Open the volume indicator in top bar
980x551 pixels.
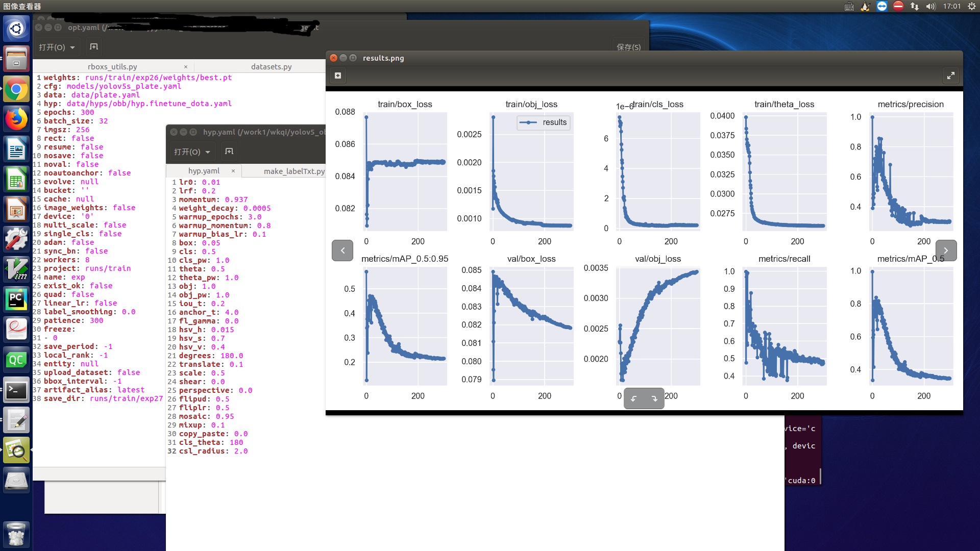930,6
